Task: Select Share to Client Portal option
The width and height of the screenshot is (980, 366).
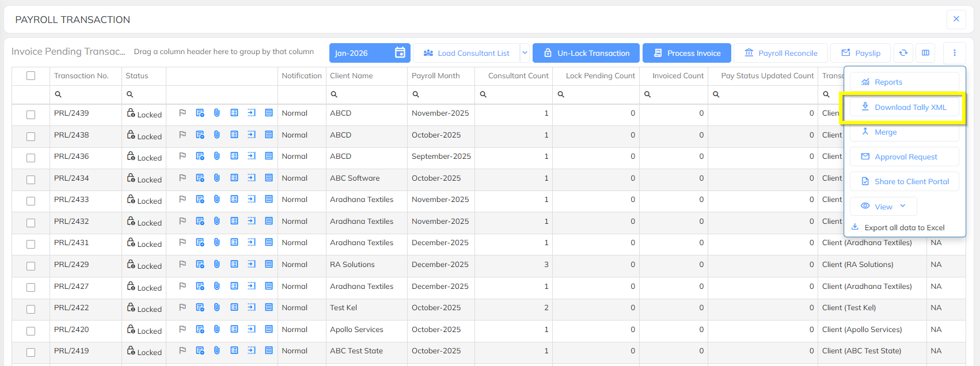Action: [905, 181]
